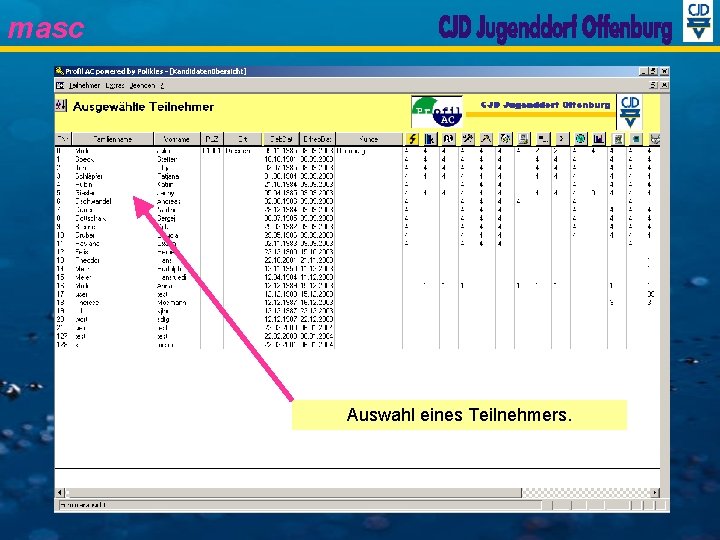Click the first name Sergej in the Vorname column
Screen dimensions: 720x540
[x=166, y=219]
